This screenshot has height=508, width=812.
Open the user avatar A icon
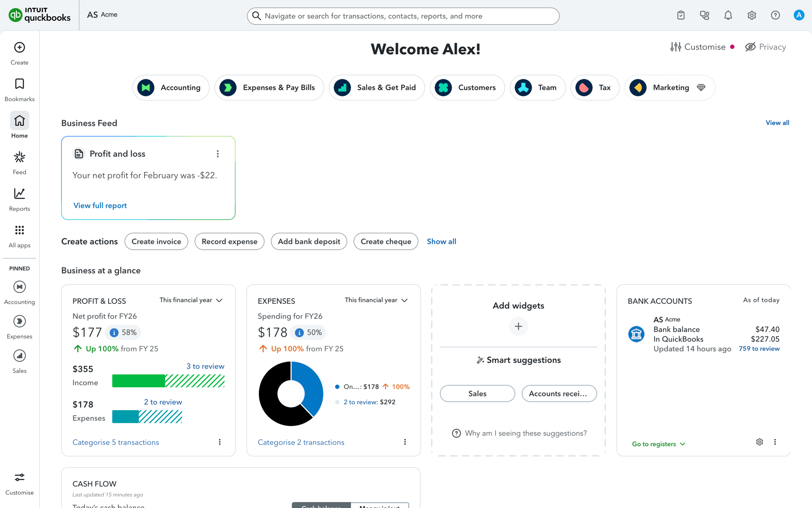pyautogui.click(x=799, y=15)
